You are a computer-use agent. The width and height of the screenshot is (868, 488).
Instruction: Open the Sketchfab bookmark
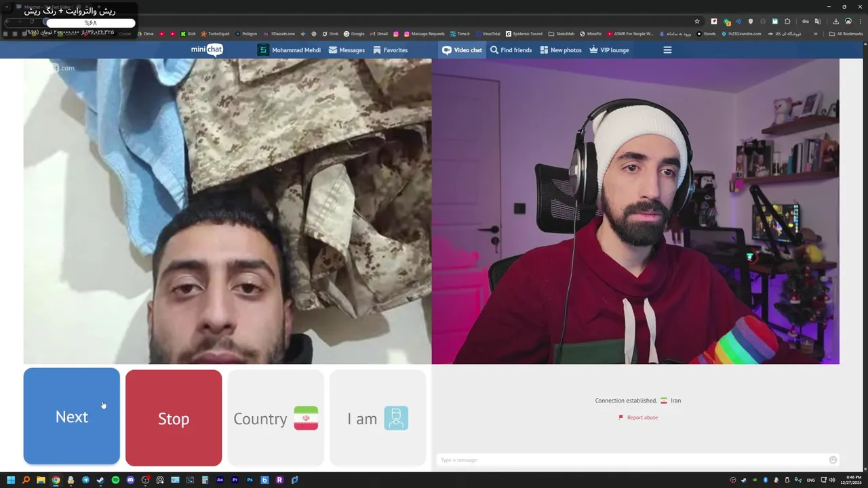561,34
